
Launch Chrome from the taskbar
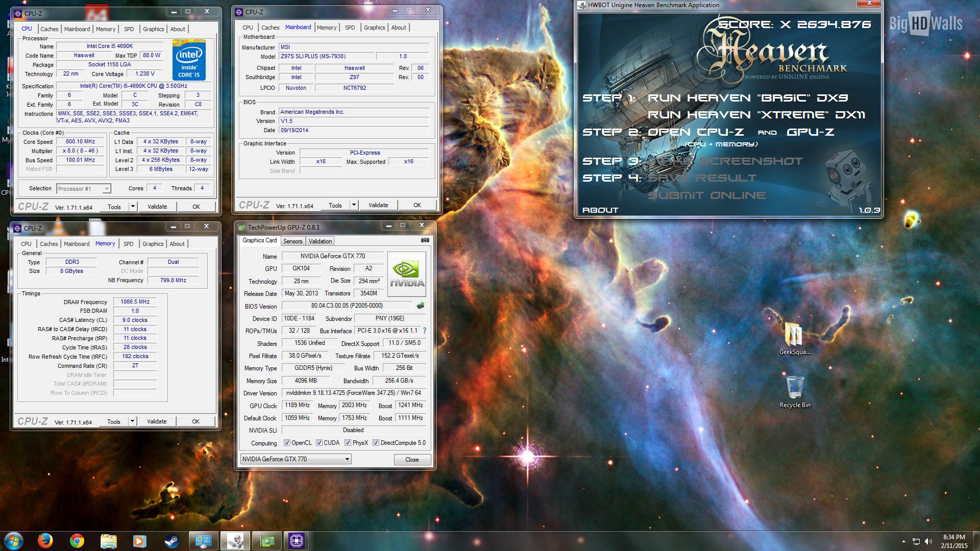click(x=77, y=540)
